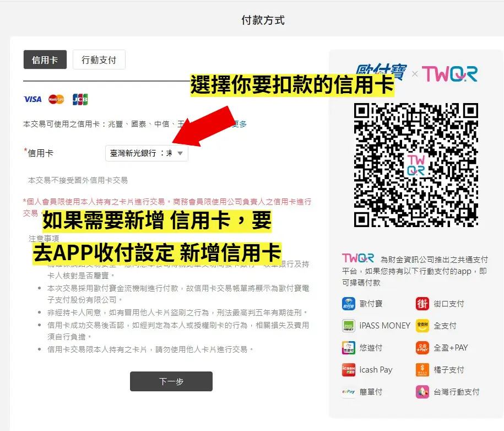This screenshot has width=504, height=431.
Task: Click the 橘子支付 app icon
Action: pos(422,370)
